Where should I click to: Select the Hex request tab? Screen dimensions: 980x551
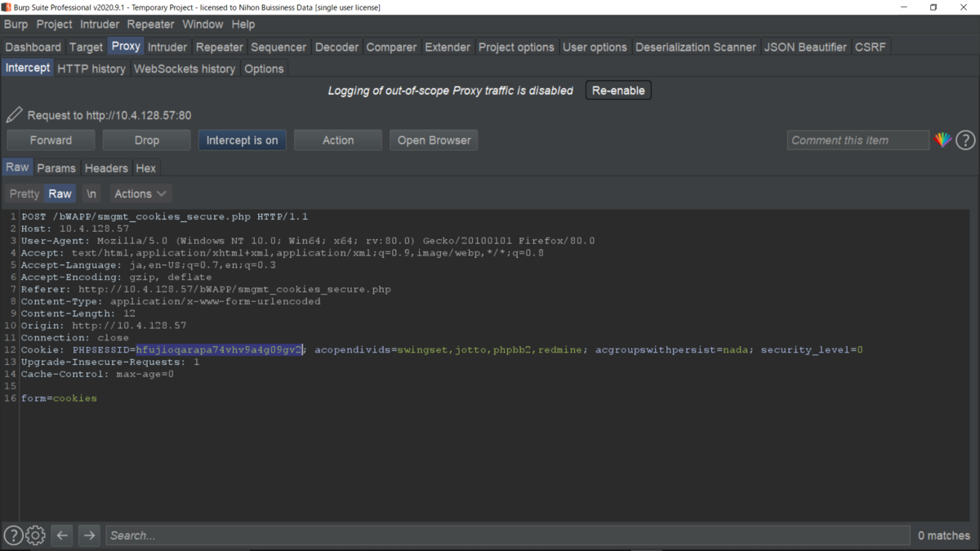(146, 168)
